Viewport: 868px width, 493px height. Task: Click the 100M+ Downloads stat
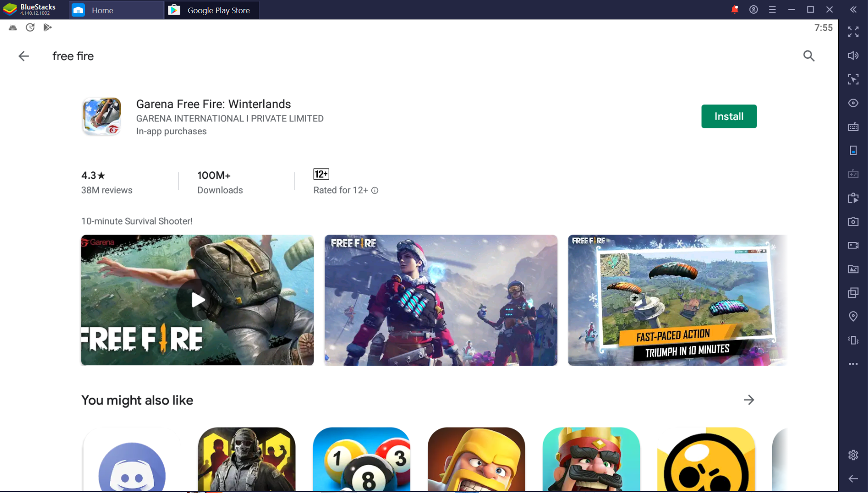(x=220, y=183)
